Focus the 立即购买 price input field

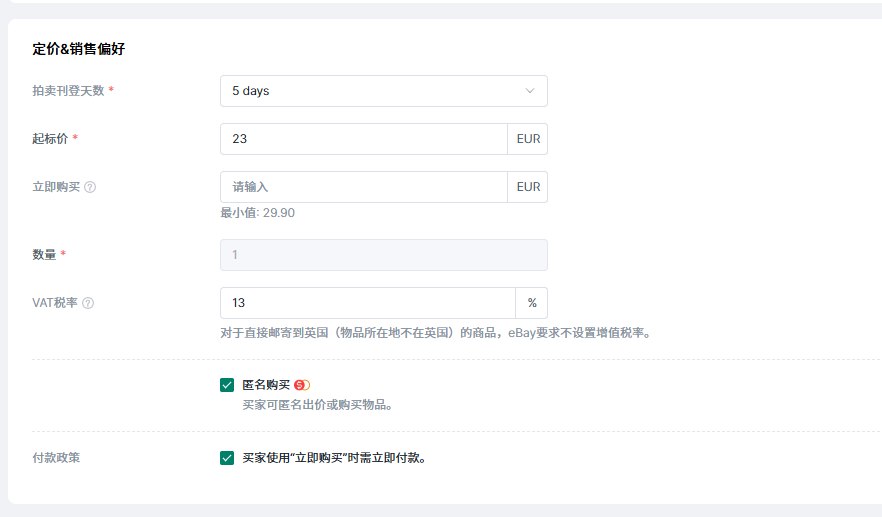point(363,187)
